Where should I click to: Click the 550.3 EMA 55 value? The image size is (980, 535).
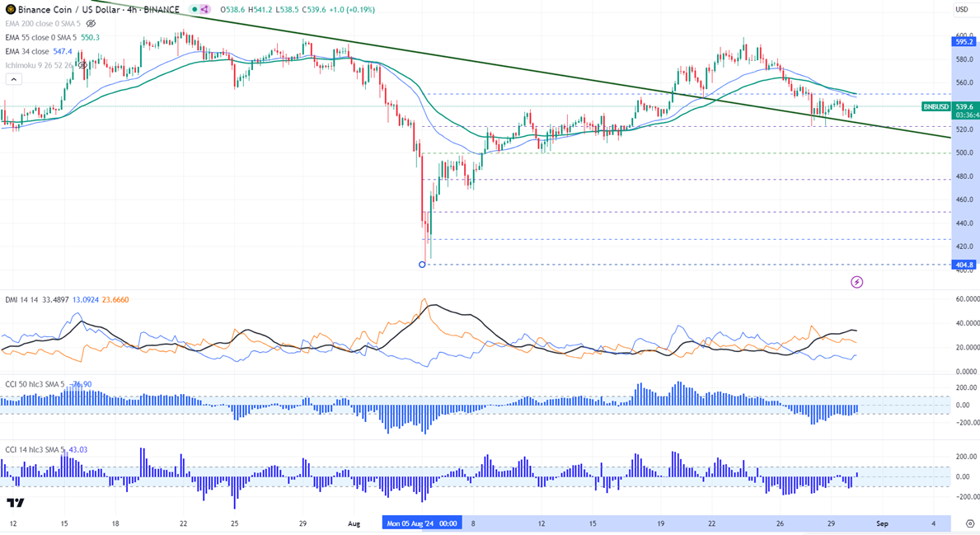90,37
